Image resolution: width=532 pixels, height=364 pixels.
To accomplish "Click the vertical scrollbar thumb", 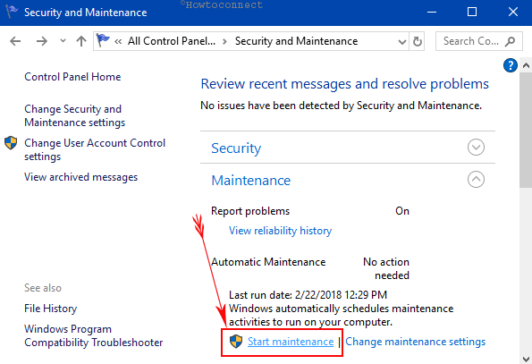I will pyautogui.click(x=526, y=130).
